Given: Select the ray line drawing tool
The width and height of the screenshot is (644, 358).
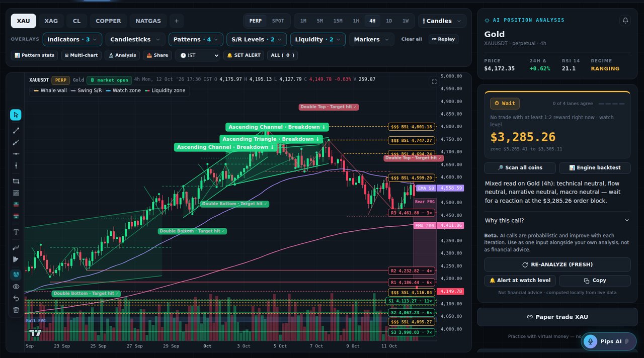Looking at the screenshot, I should (x=16, y=142).
